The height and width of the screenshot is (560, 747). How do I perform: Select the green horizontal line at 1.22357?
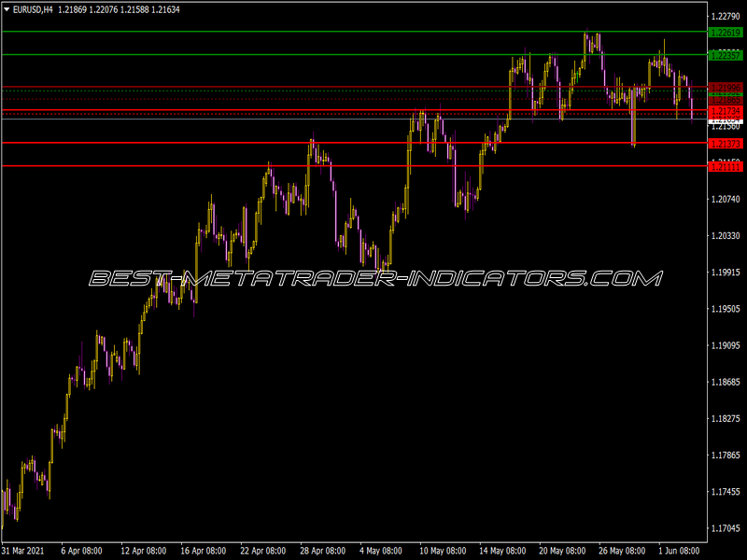click(x=355, y=55)
